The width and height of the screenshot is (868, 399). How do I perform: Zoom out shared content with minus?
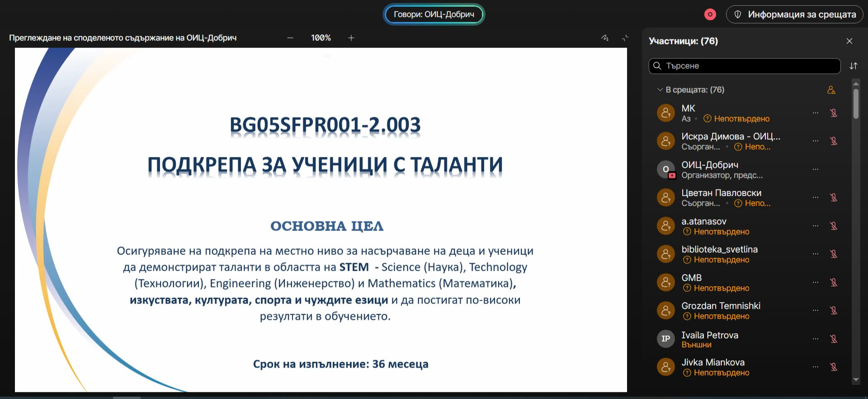(290, 38)
